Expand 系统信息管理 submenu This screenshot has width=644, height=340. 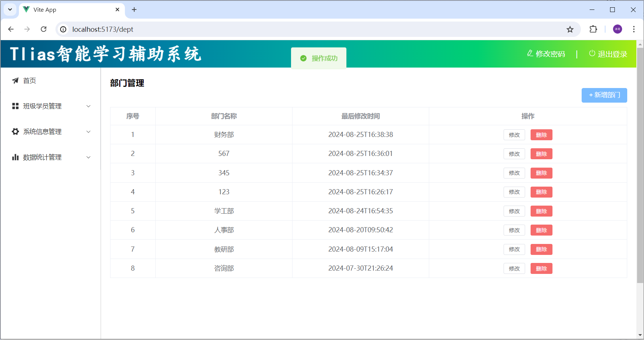pyautogui.click(x=51, y=132)
